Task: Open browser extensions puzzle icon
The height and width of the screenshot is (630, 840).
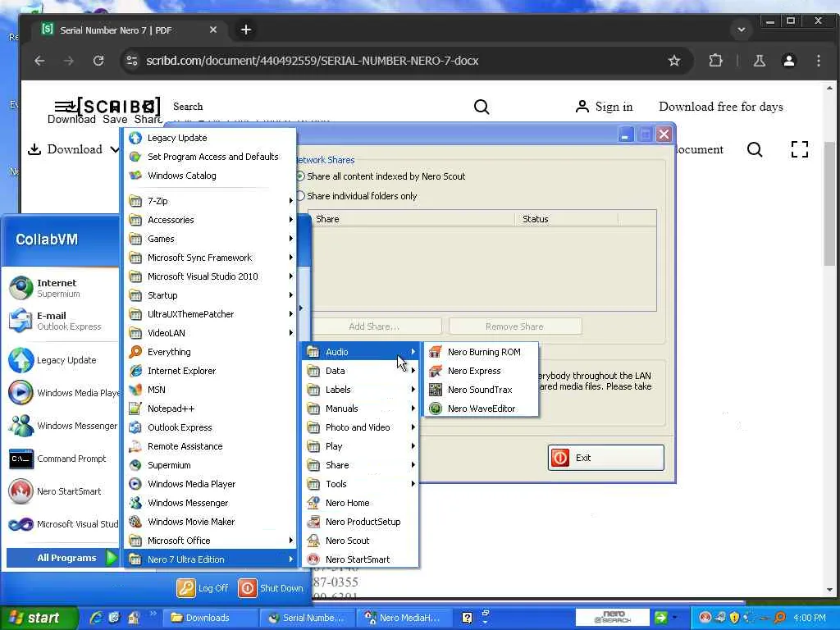Action: coord(715,61)
